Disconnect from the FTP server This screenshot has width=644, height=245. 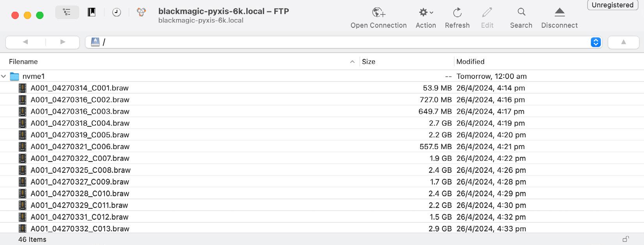pyautogui.click(x=559, y=18)
